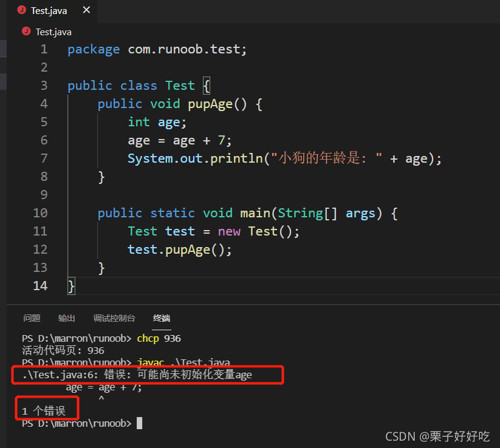The image size is (500, 448).
Task: Switch to the 问题 panel tab
Action: click(32, 318)
